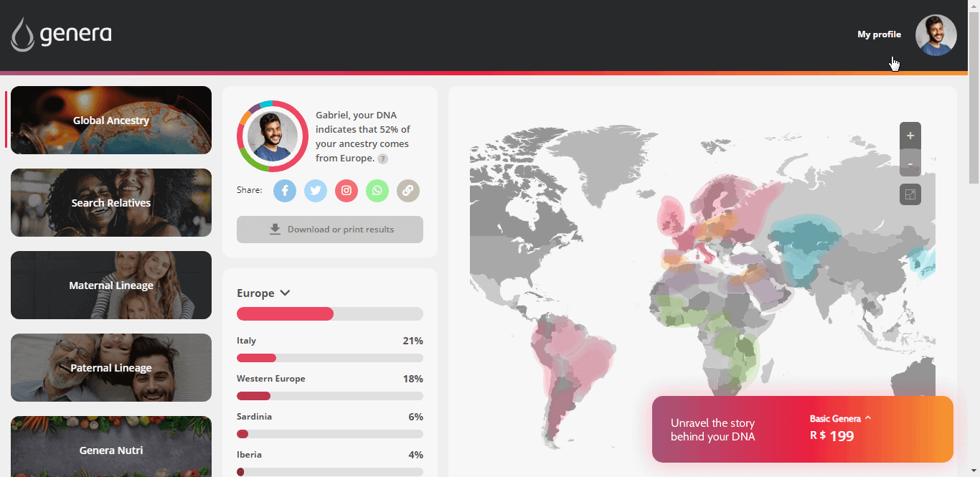Share results through WhatsApp
Image resolution: width=980 pixels, height=477 pixels.
point(377,191)
